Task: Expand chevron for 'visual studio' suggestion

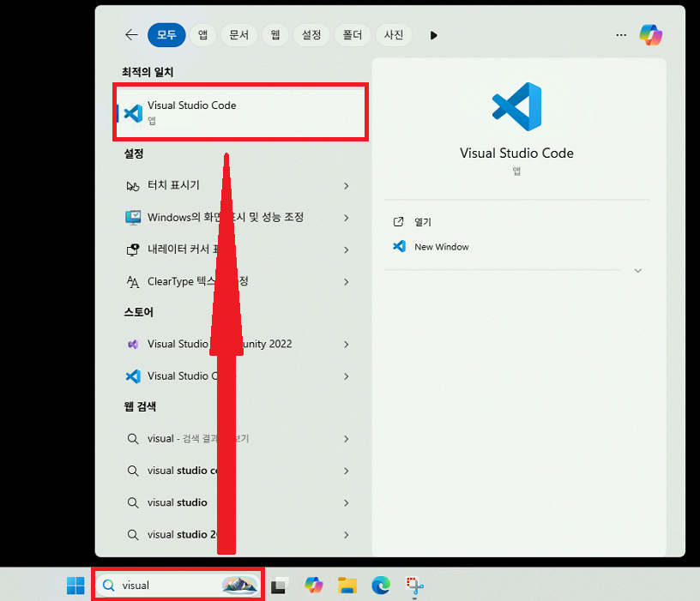Action: [346, 503]
